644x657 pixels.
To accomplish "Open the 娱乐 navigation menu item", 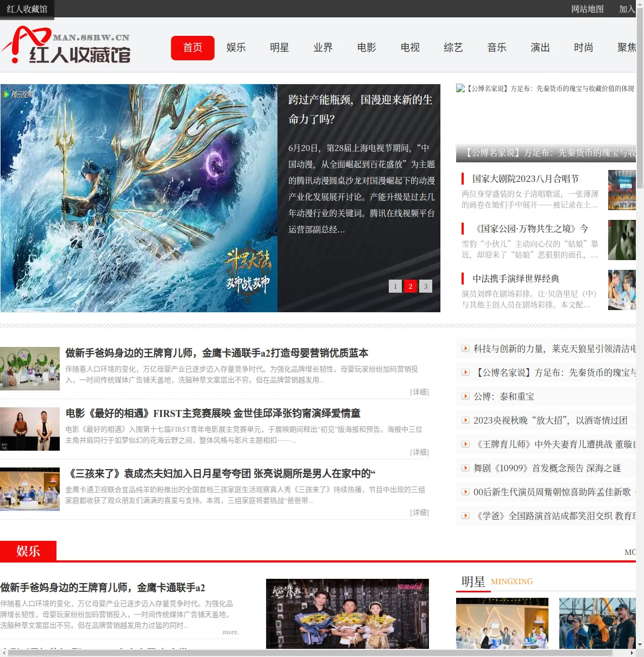I will (236, 48).
